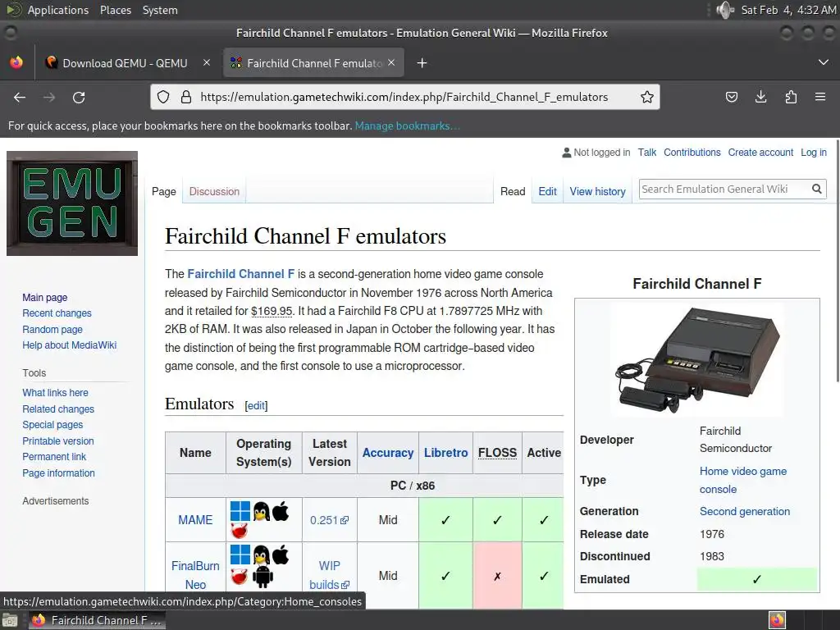Click the Apple icon in FinalBurn Neo row
This screenshot has width=840, height=630.
point(281,555)
